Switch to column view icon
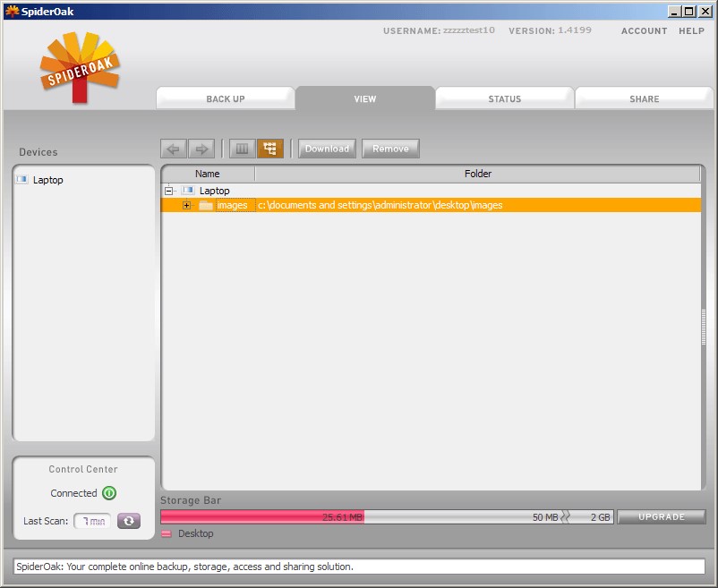718x588 pixels. click(243, 149)
